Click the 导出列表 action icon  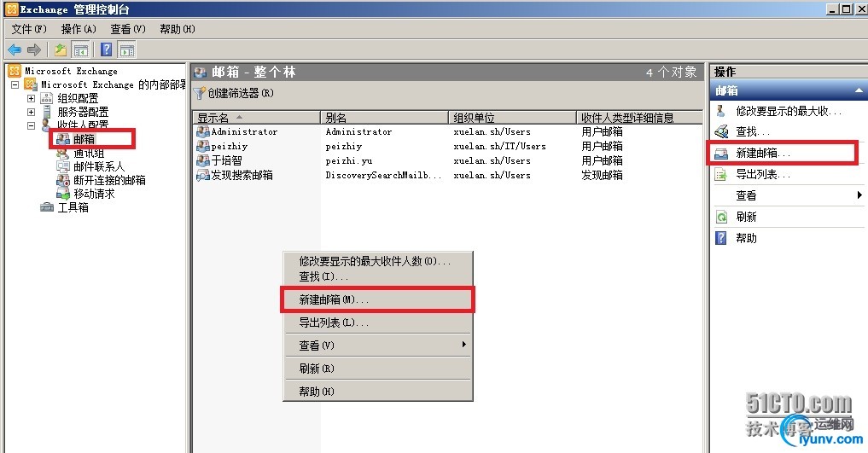pyautogui.click(x=720, y=175)
